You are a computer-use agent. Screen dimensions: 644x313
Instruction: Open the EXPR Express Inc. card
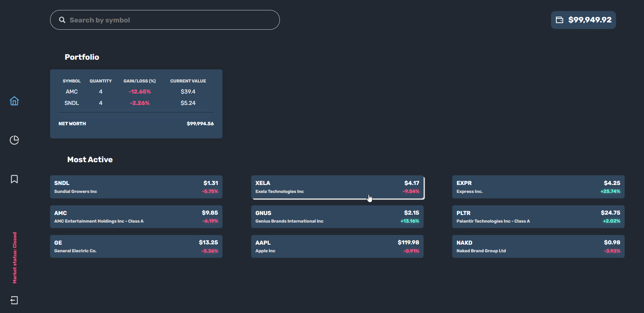538,187
